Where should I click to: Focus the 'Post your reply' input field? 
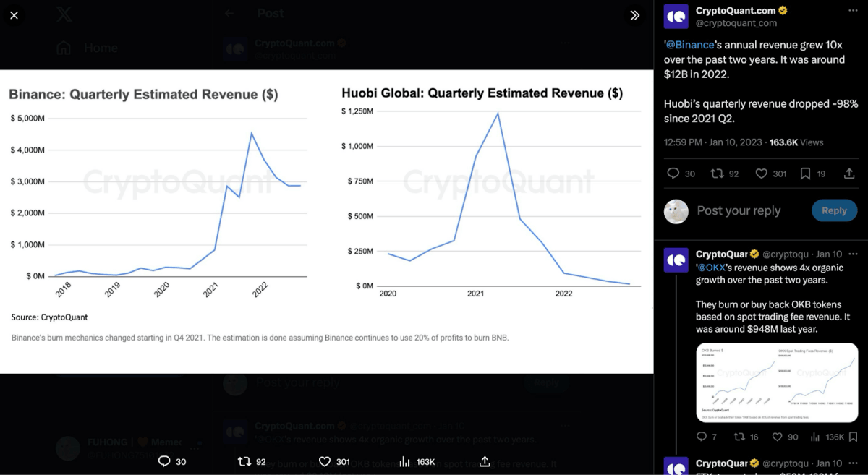(x=739, y=211)
